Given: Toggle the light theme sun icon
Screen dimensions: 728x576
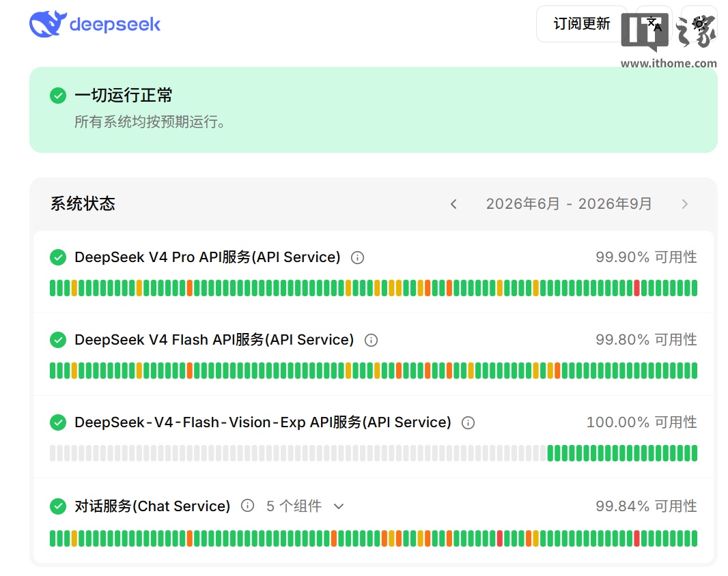Looking at the screenshot, I should [x=699, y=24].
